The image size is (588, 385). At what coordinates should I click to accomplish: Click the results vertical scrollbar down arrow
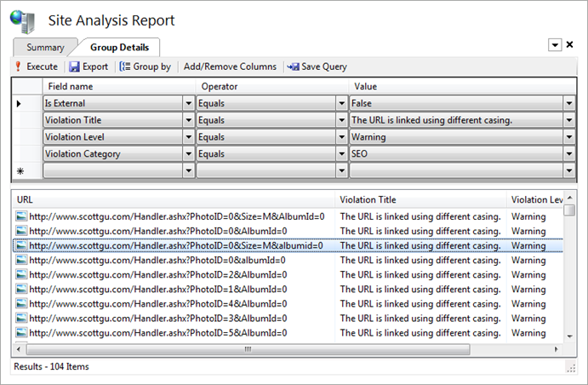pos(569,336)
